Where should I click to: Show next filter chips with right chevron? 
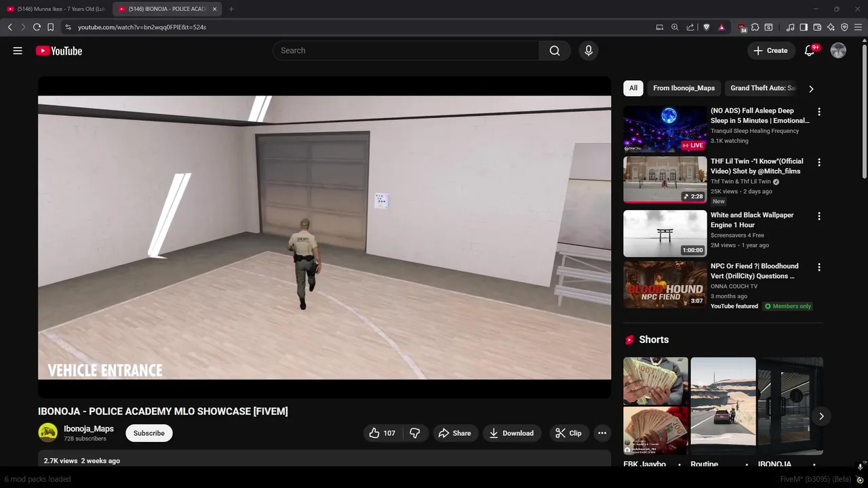811,89
